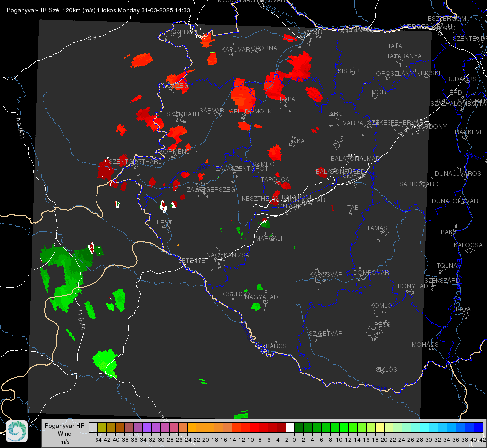Select the PAKS town label
This screenshot has height=448, width=487.
(x=449, y=232)
